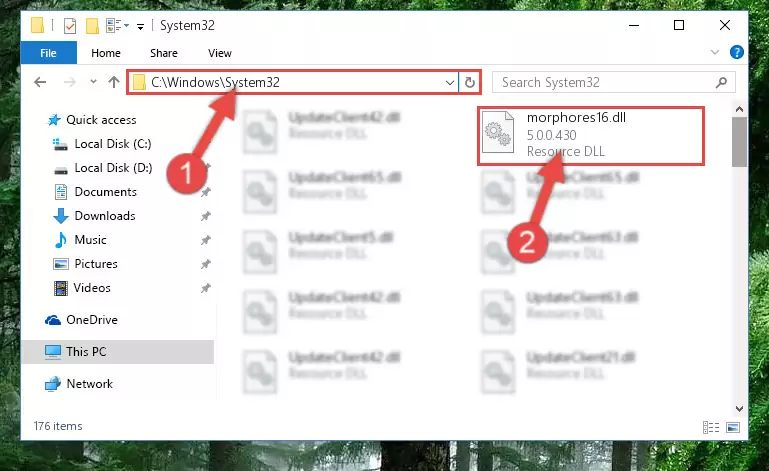The width and height of the screenshot is (769, 471).
Task: Select the morphores16.dll file
Action: (591, 135)
